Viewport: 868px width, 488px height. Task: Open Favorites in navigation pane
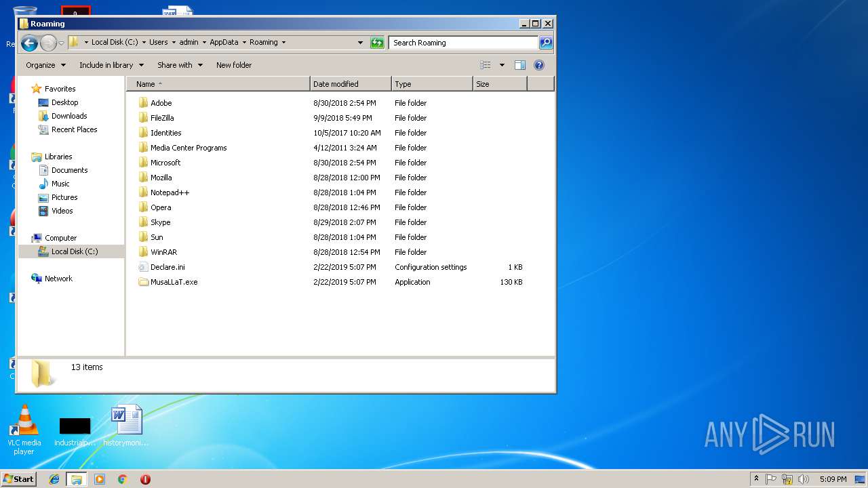click(60, 89)
